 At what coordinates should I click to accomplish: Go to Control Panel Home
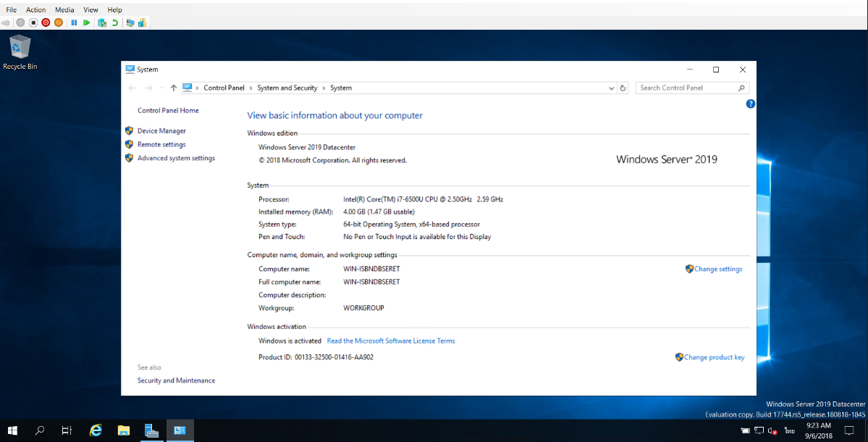(x=168, y=110)
